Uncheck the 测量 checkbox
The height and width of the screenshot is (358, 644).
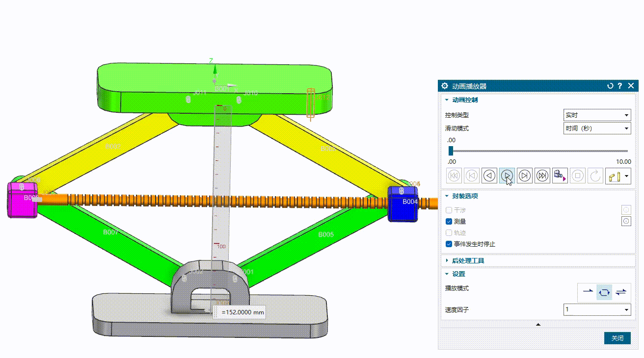point(449,222)
